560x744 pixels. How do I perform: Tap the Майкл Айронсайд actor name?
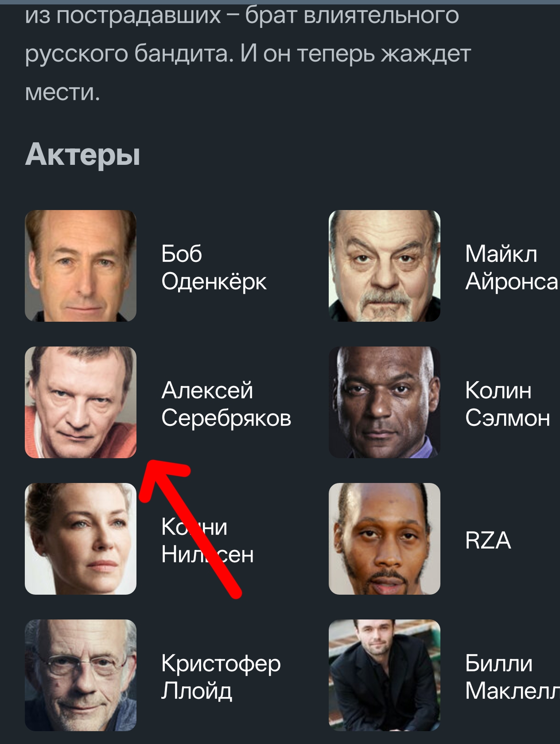tap(512, 267)
